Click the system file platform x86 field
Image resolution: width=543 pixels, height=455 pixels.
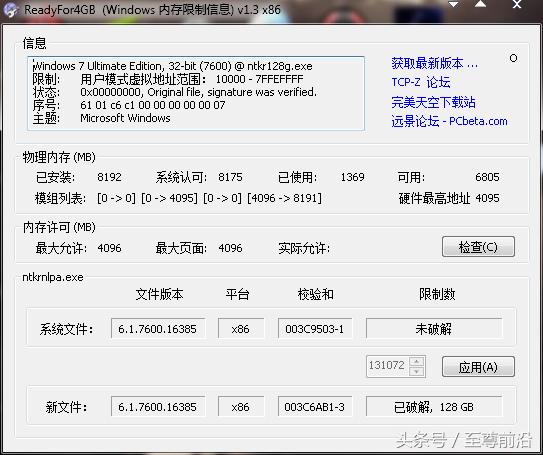click(x=241, y=329)
